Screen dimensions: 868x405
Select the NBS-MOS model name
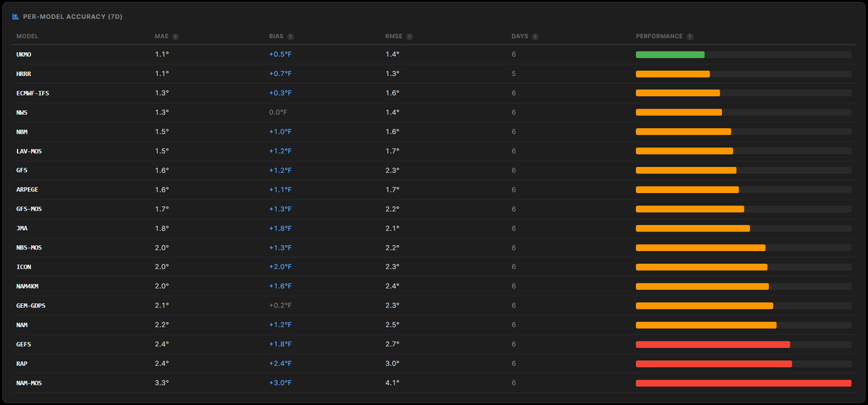point(30,247)
